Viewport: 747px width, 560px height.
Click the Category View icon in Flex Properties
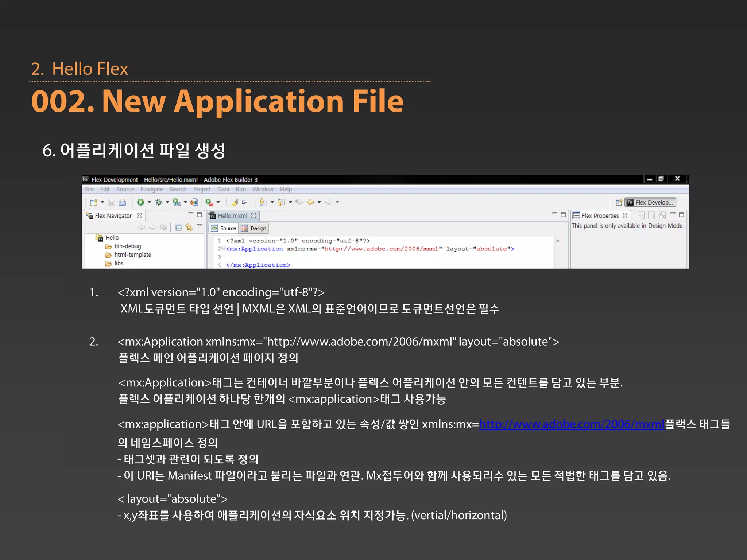651,215
